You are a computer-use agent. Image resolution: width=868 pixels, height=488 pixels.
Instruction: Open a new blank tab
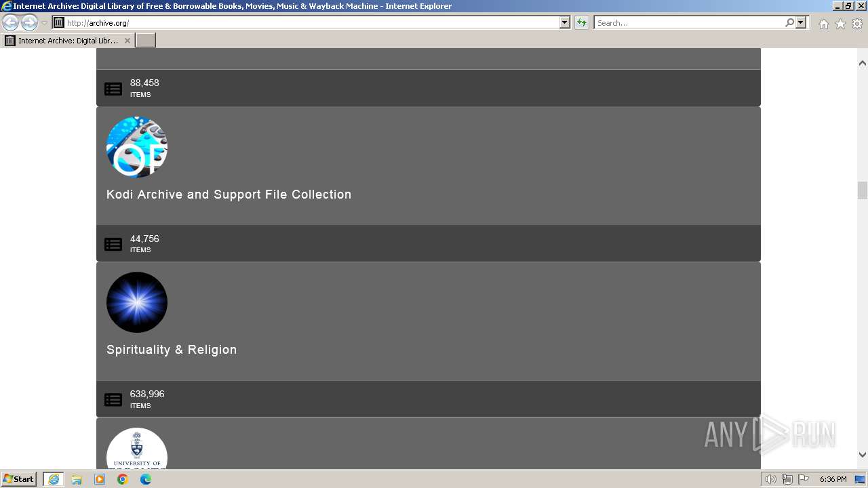(146, 41)
